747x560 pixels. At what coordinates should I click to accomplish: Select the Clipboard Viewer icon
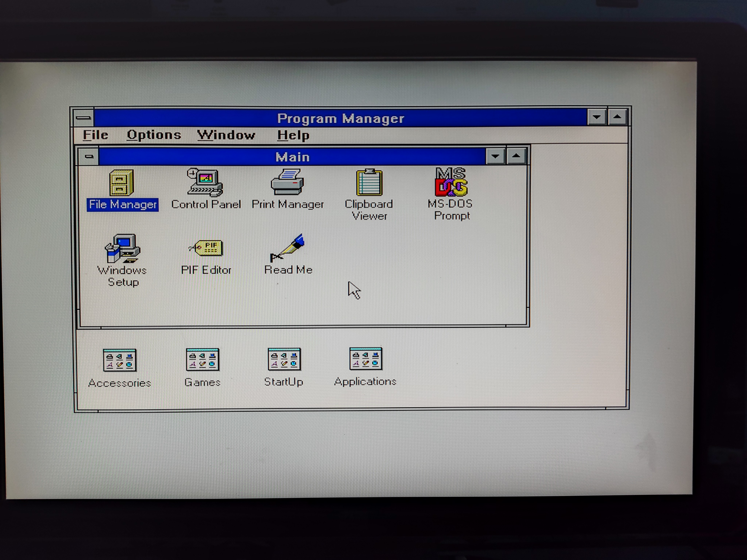(x=369, y=183)
